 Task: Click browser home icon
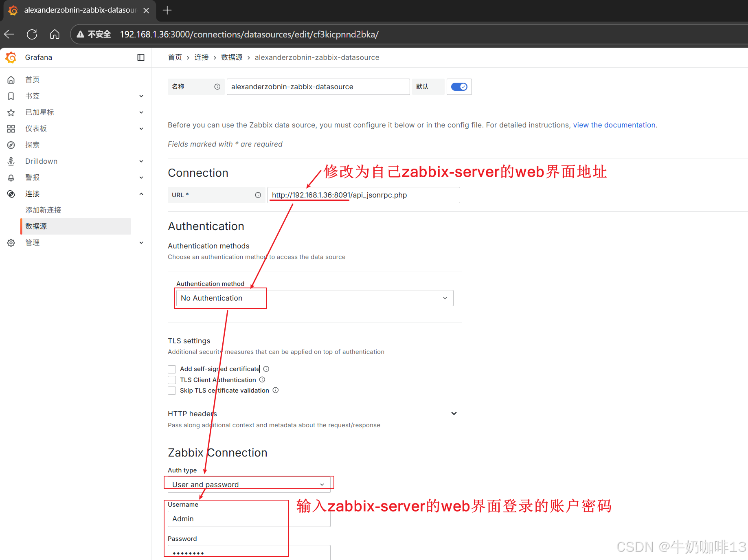(55, 34)
